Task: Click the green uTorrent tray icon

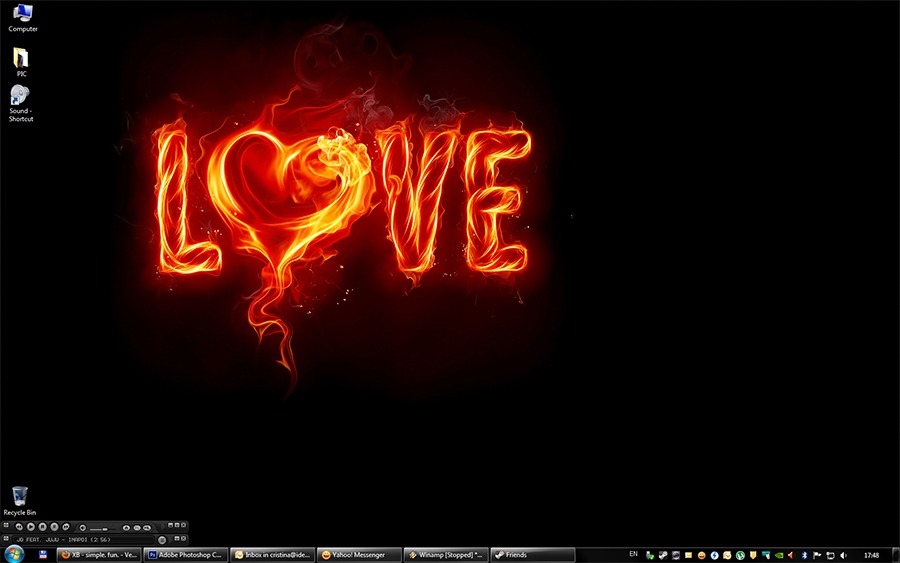Action: [x=740, y=556]
